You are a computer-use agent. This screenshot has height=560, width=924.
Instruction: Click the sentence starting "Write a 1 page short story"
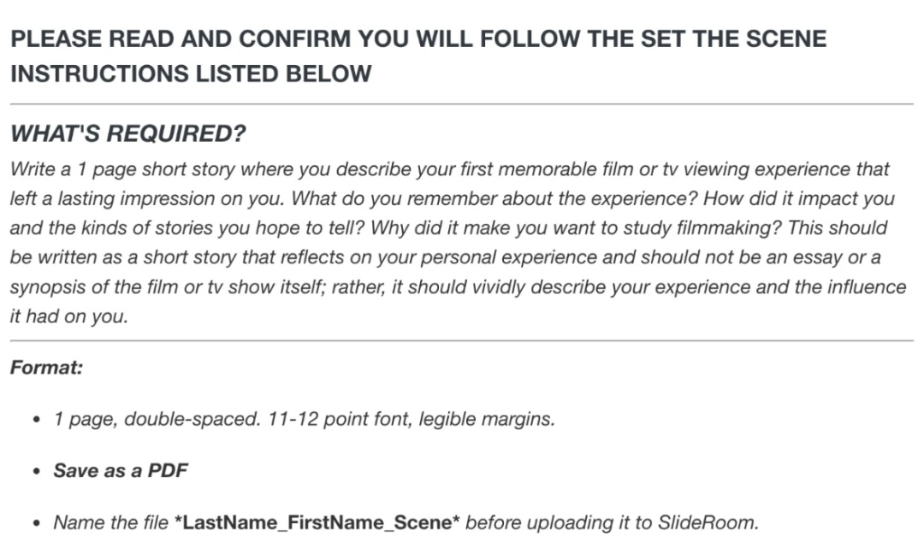click(450, 184)
